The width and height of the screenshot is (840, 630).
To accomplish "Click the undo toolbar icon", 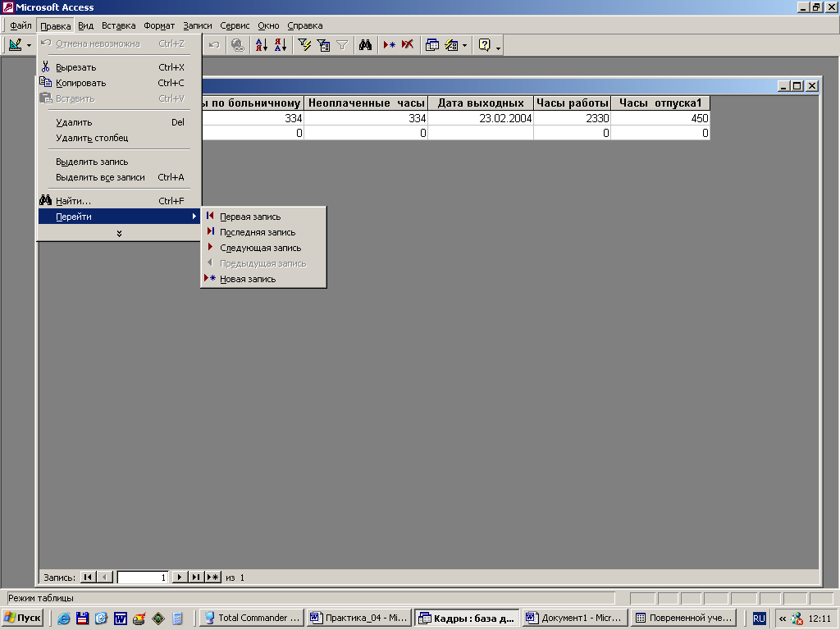I will click(214, 45).
